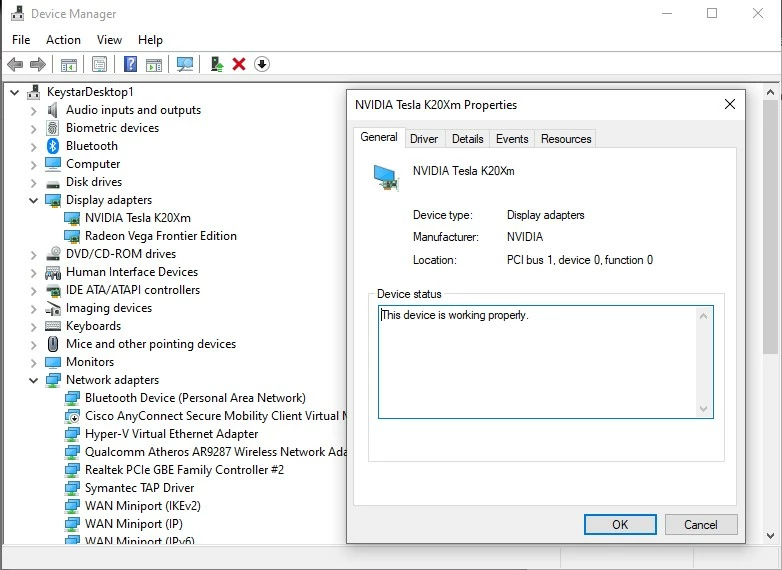Switch to the Driver tab

[x=424, y=139]
